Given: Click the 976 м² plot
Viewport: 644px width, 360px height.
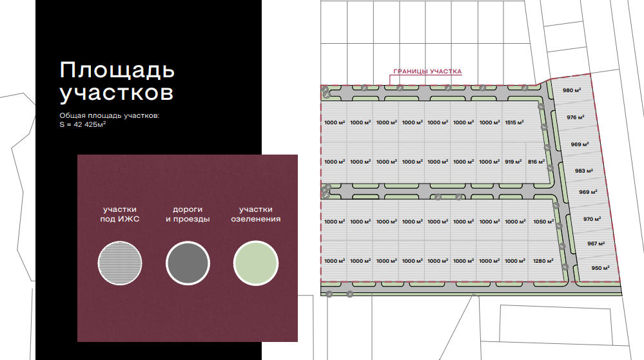Looking at the screenshot, I should coord(575,117).
